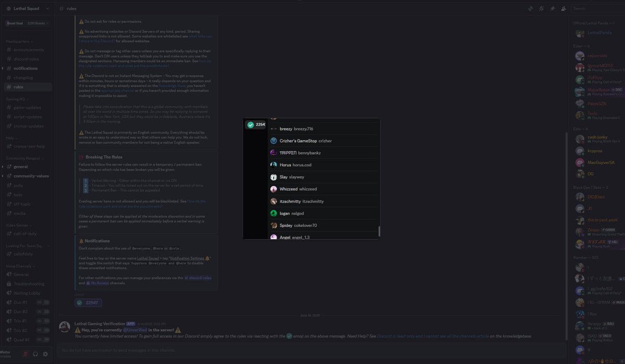Click the notification settings bell icon in header

(541, 8)
